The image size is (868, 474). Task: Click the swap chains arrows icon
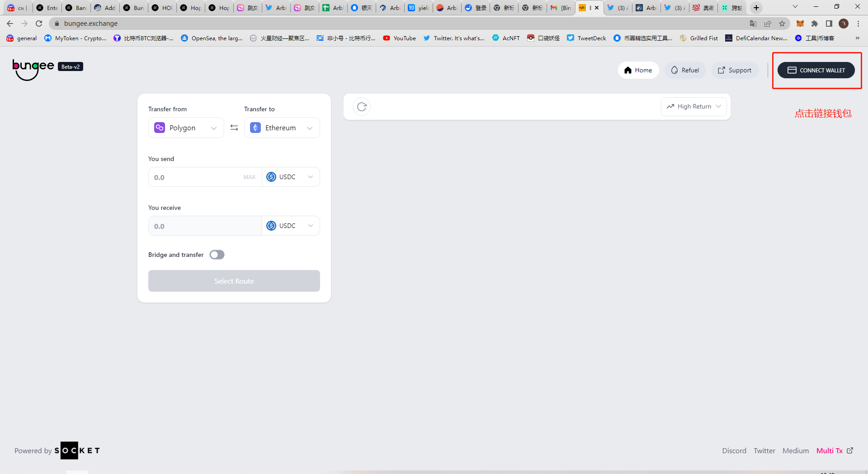234,128
